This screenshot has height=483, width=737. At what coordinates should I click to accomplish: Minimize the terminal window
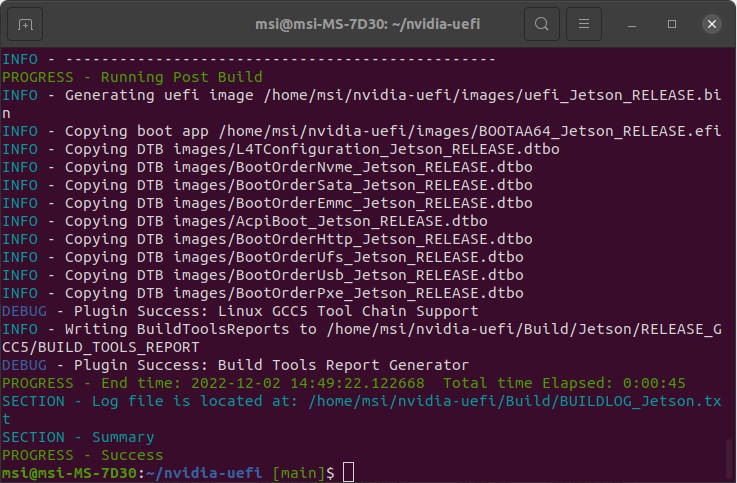point(632,24)
